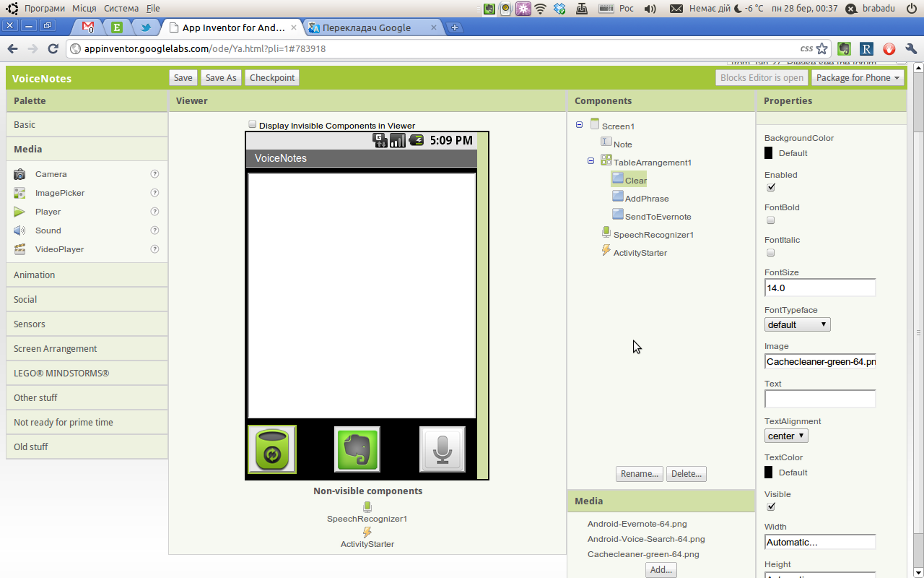Open the Package for Phone dropdown

point(858,77)
